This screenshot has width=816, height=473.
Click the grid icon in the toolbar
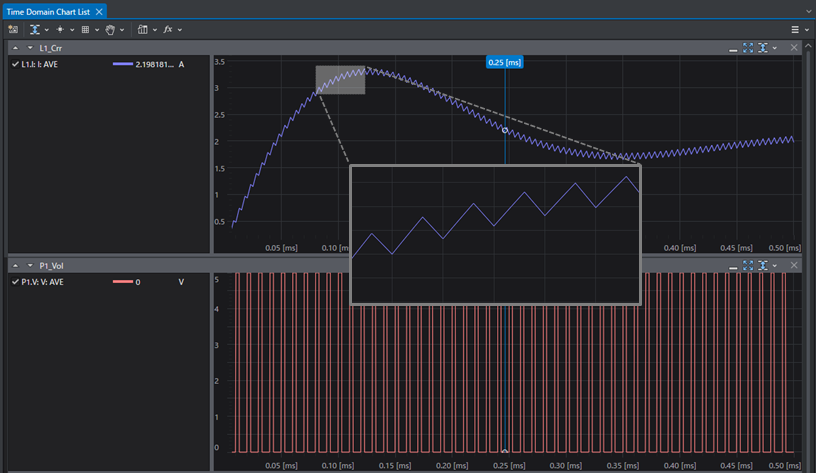[85, 30]
